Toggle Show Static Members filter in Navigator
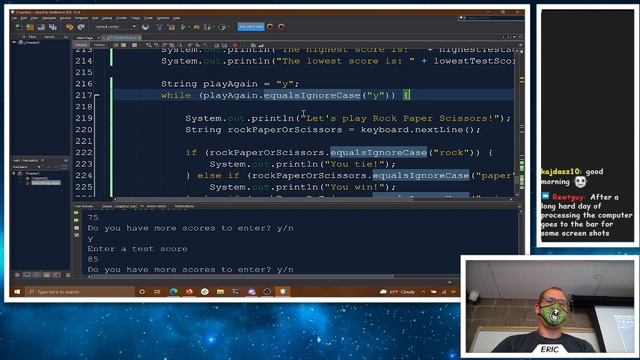Image resolution: width=640 pixels, height=360 pixels. point(37,275)
